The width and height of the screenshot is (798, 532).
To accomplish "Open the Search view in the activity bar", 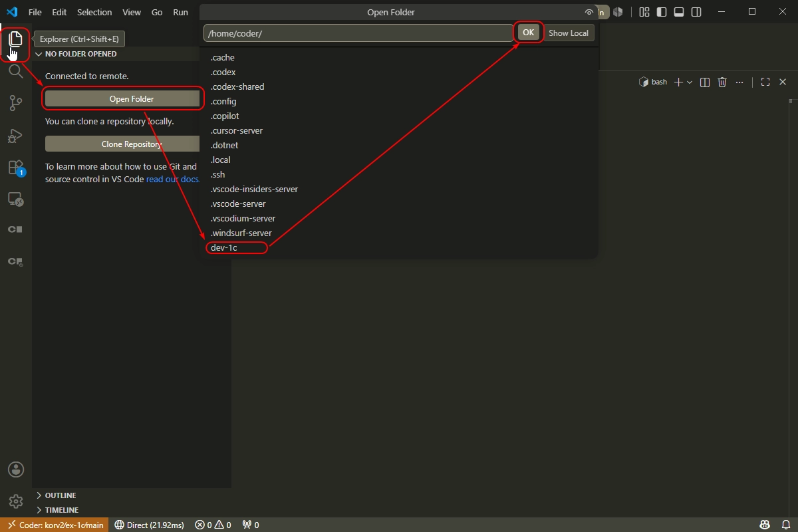I will pyautogui.click(x=15, y=71).
